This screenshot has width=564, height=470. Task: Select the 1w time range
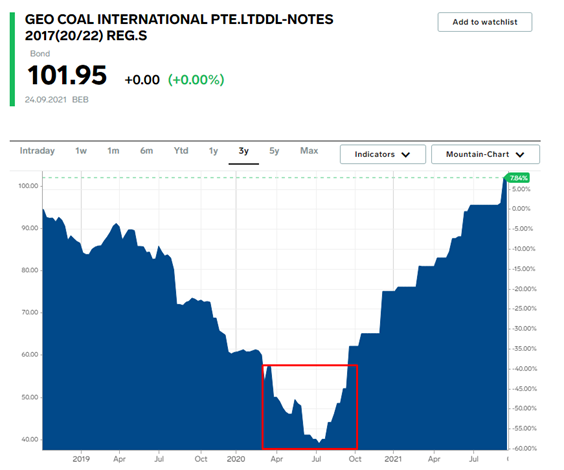(x=81, y=151)
